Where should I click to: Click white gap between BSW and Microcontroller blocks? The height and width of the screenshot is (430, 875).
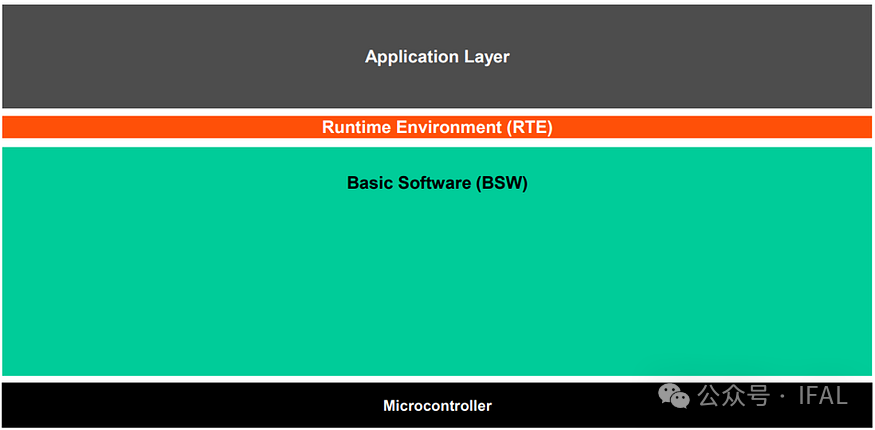437,379
